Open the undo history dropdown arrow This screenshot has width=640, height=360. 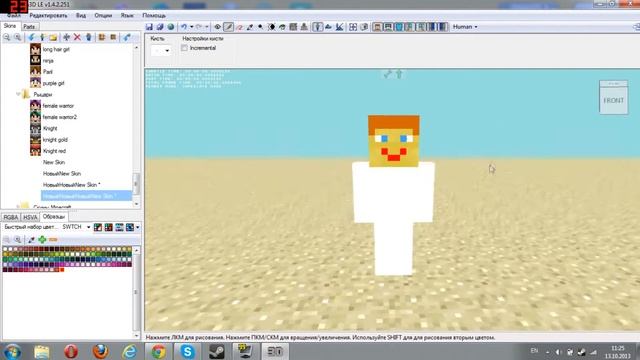tap(191, 27)
